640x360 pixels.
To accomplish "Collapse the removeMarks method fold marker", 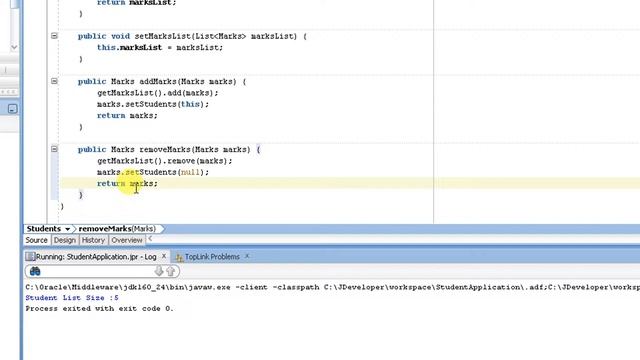I will pyautogui.click(x=54, y=149).
